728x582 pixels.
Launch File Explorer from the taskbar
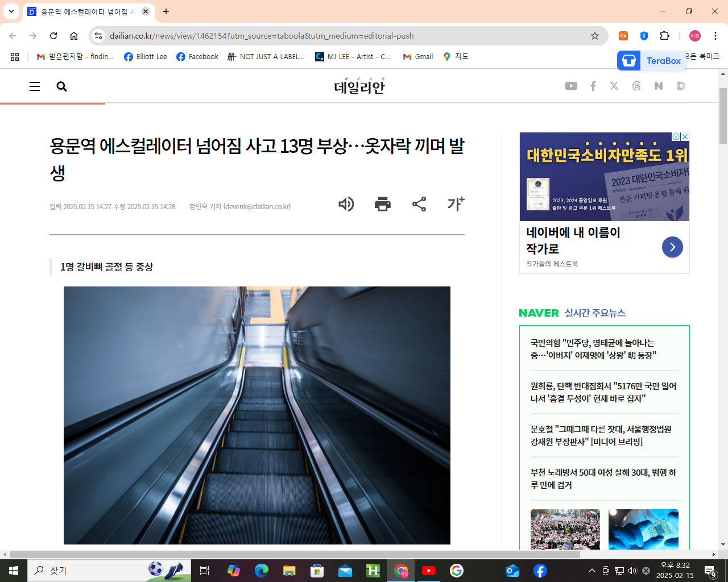point(289,571)
